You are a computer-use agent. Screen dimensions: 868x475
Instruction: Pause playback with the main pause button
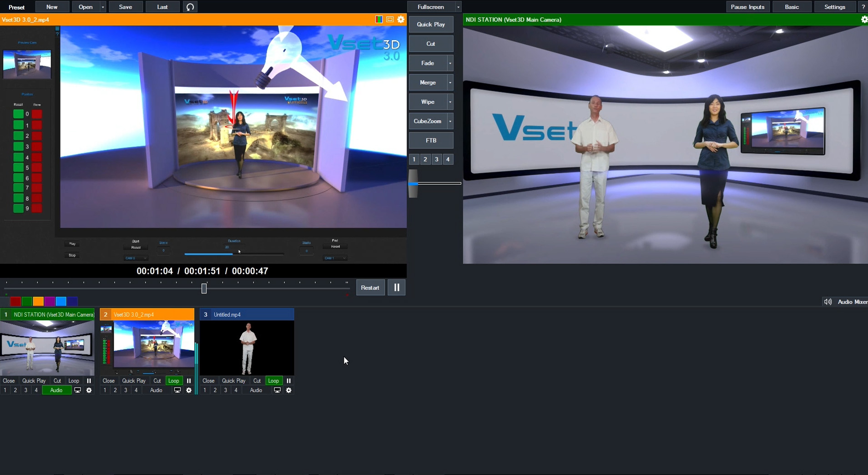pos(397,288)
